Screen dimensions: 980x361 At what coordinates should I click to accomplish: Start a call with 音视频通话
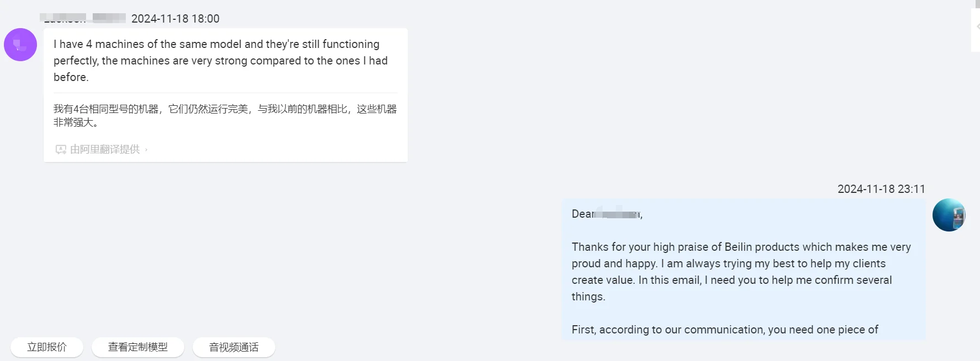[233, 347]
